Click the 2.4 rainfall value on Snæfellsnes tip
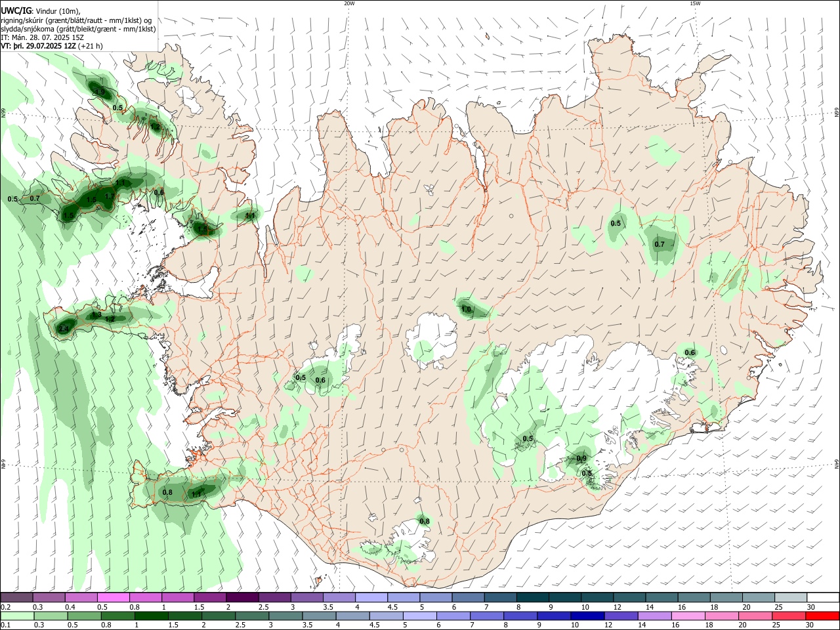 tap(64, 329)
